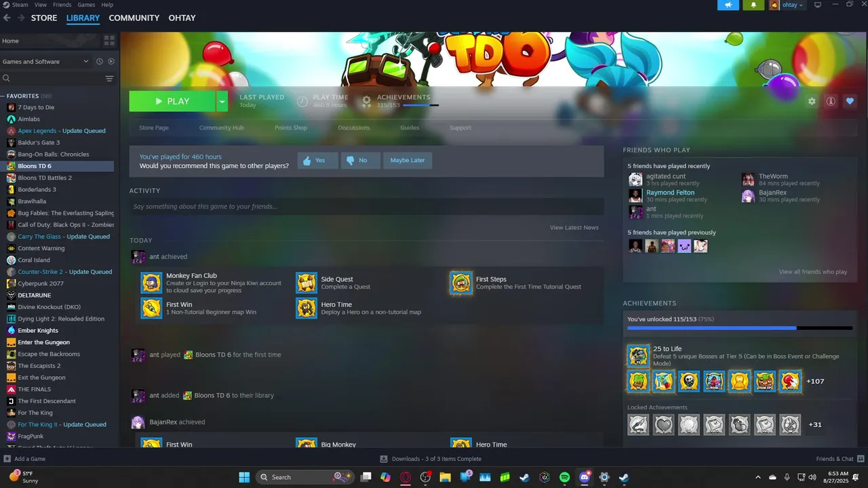Screen dimensions: 868x488
Task: Open game settings gear icon
Action: [x=812, y=101]
